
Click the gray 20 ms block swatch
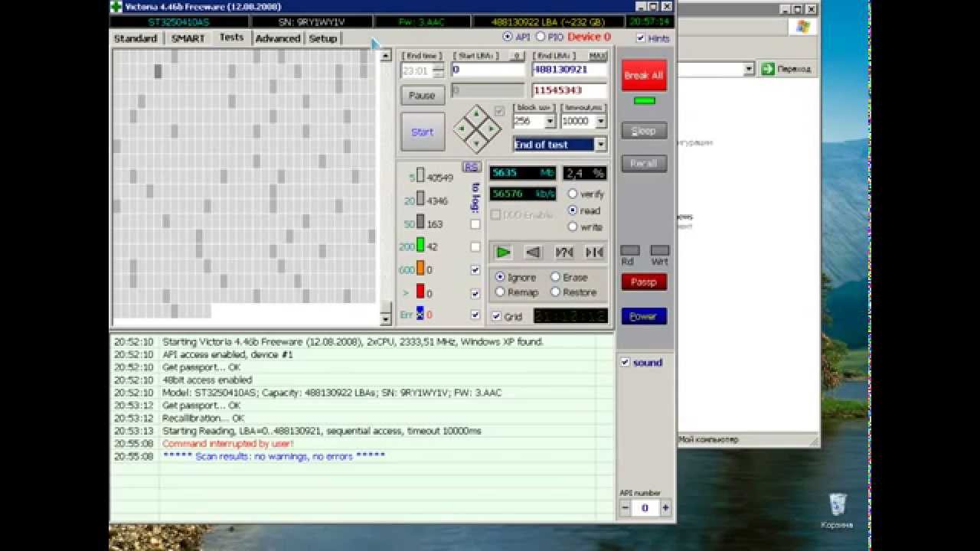point(420,200)
